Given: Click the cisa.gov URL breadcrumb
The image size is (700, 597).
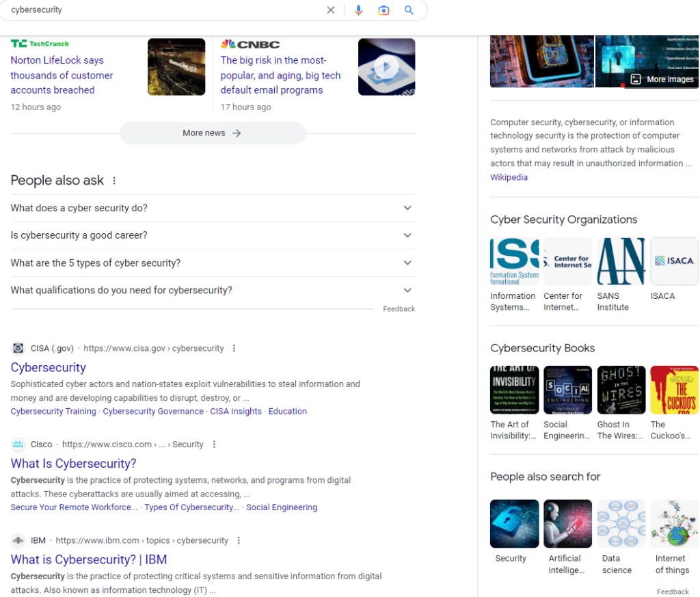Looking at the screenshot, I should [154, 348].
